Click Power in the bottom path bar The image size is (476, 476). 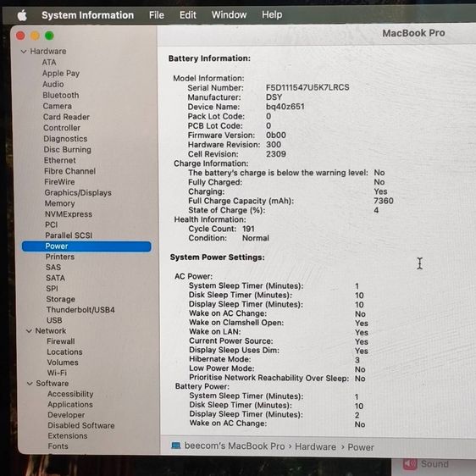361,447
